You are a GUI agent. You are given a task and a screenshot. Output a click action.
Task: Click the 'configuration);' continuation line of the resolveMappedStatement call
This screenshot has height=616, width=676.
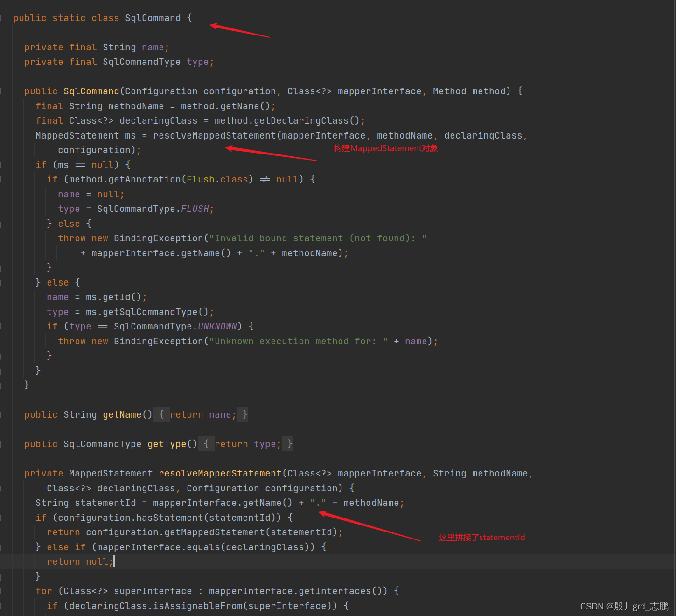pyautogui.click(x=99, y=150)
